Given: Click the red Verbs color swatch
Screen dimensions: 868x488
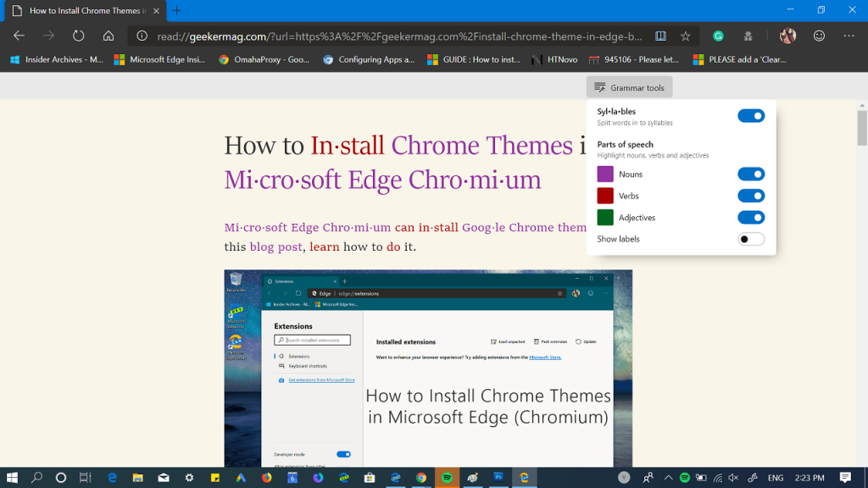Looking at the screenshot, I should pyautogui.click(x=605, y=196).
